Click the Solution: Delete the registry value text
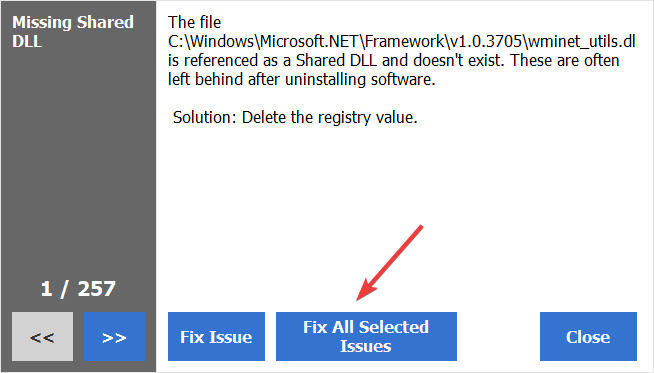This screenshot has width=654, height=373. (x=295, y=117)
